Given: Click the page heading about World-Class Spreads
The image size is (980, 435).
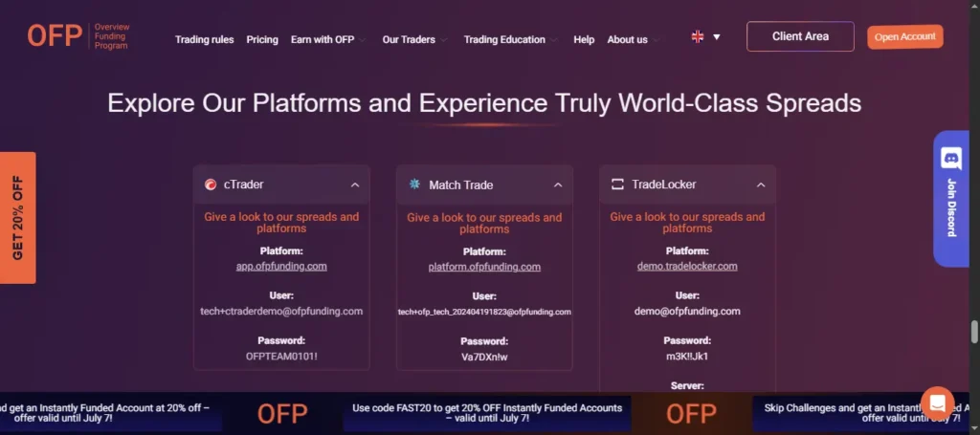Looking at the screenshot, I should (484, 102).
